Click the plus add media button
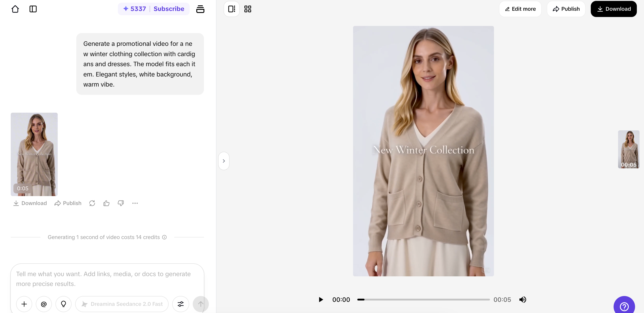This screenshot has height=313, width=644. pyautogui.click(x=24, y=304)
